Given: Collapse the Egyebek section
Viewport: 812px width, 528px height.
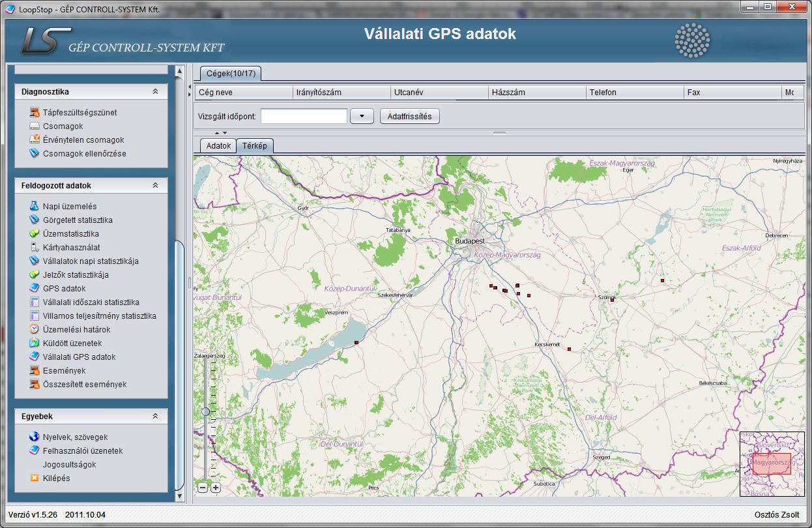Looking at the screenshot, I should coord(155,416).
